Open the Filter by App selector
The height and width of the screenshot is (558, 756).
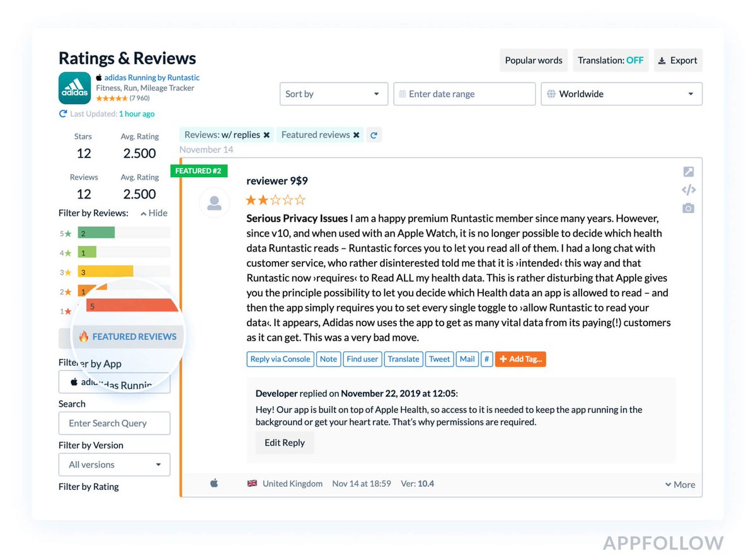coord(115,382)
